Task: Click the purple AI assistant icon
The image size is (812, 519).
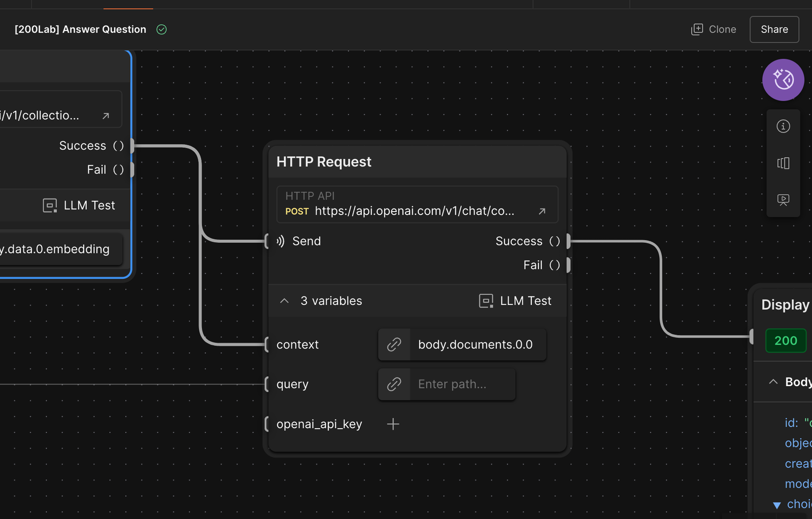Action: [x=783, y=80]
